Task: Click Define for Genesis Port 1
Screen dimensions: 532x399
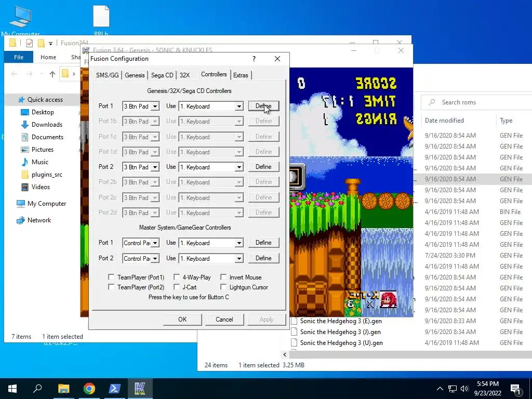Action: 263,106
